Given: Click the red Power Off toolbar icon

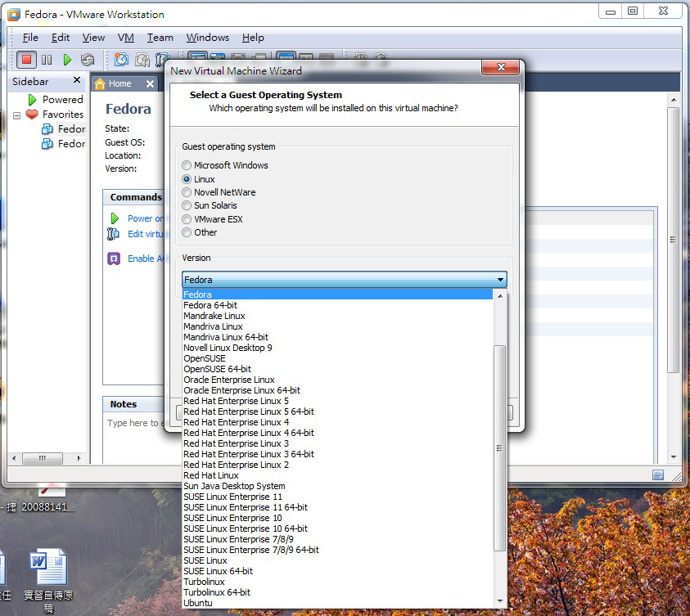Looking at the screenshot, I should pyautogui.click(x=26, y=60).
